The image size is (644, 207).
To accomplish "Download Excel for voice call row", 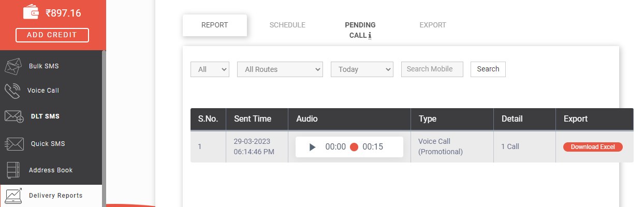I will [x=593, y=147].
